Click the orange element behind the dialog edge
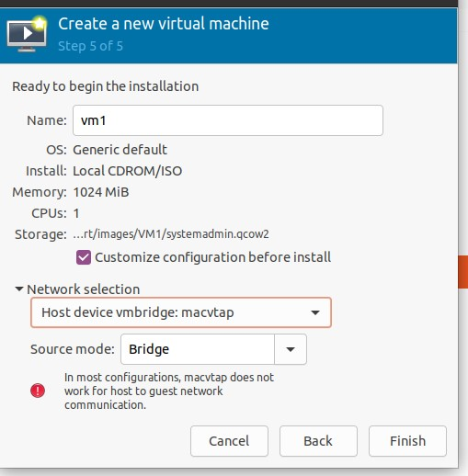Screen dimensions: 468x476 coord(463,272)
